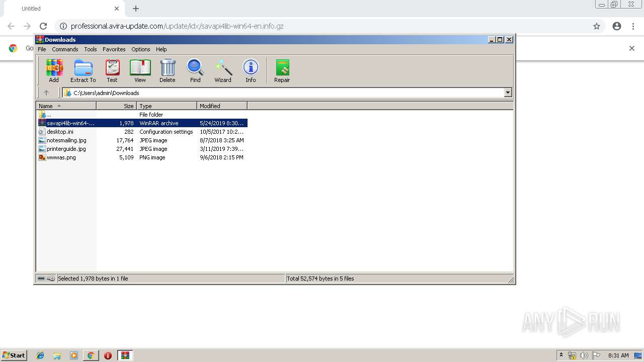Click the Extract To toolbar icon
This screenshot has width=644, height=362.
[x=83, y=70]
